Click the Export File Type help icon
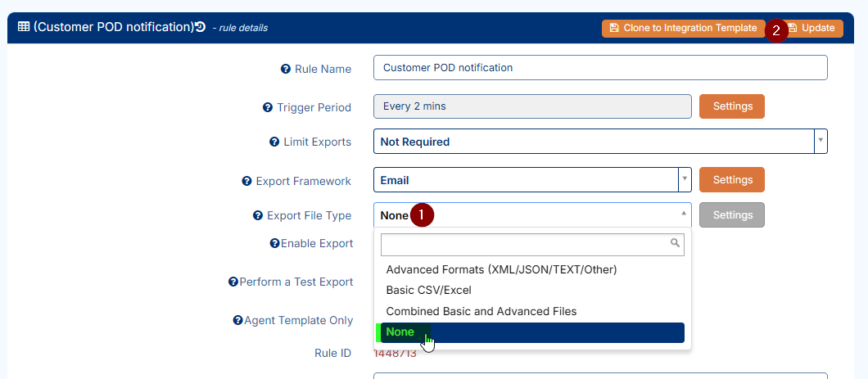868x379 pixels. tap(259, 216)
